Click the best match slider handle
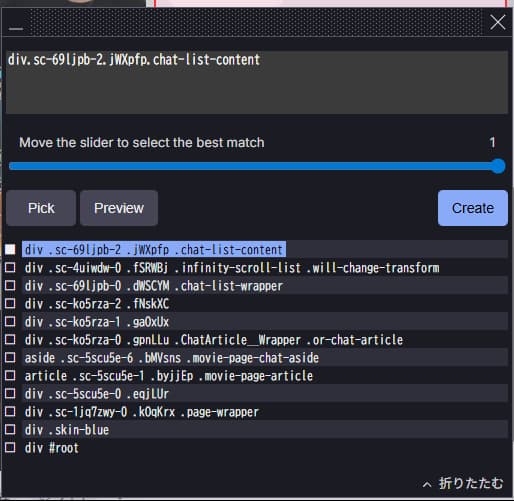The width and height of the screenshot is (514, 501). tap(498, 166)
